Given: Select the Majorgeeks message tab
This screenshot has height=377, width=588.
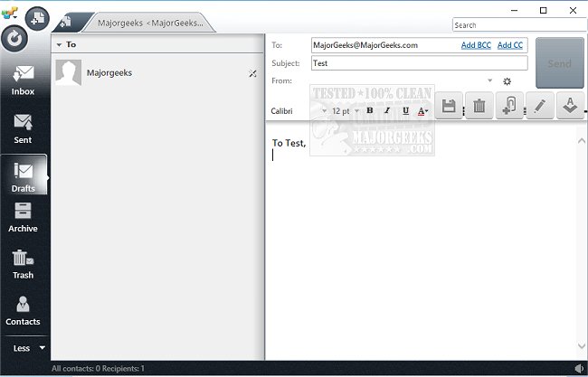Looking at the screenshot, I should point(150,23).
